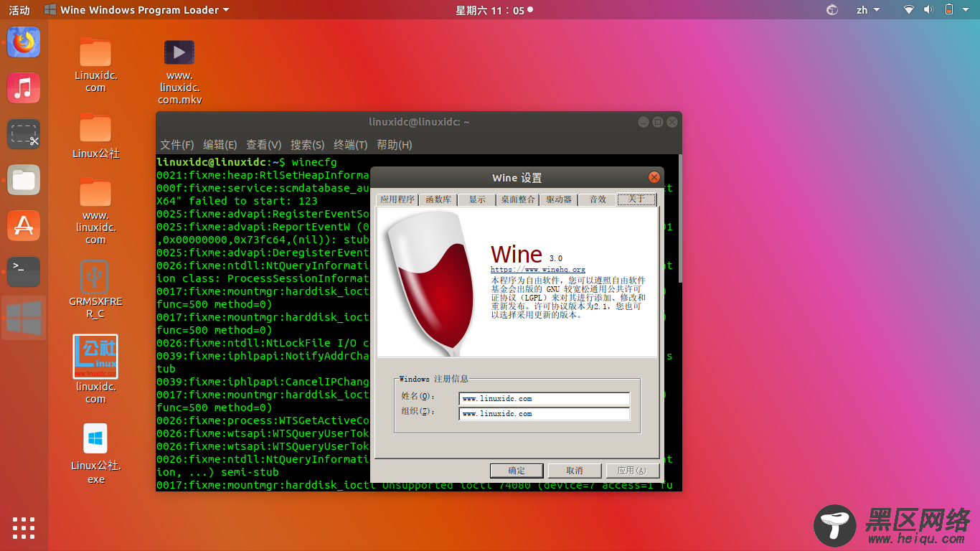Minimize the terminal window
Viewport: 980px width, 551px height.
coord(644,122)
